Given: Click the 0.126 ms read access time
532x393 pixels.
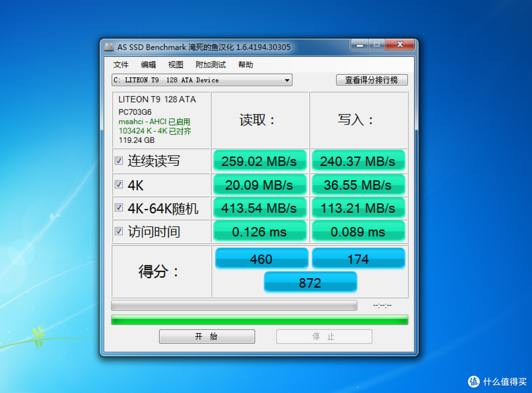Looking at the screenshot, I should [260, 231].
